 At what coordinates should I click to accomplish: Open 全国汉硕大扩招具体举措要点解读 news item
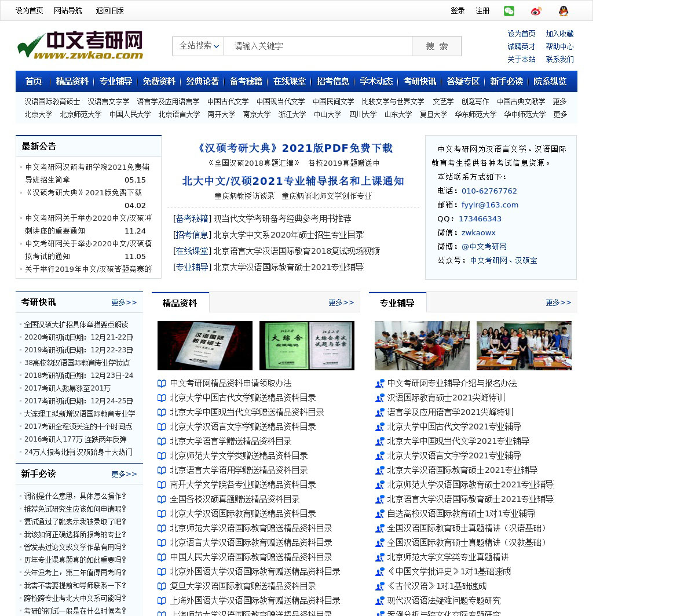(x=76, y=325)
